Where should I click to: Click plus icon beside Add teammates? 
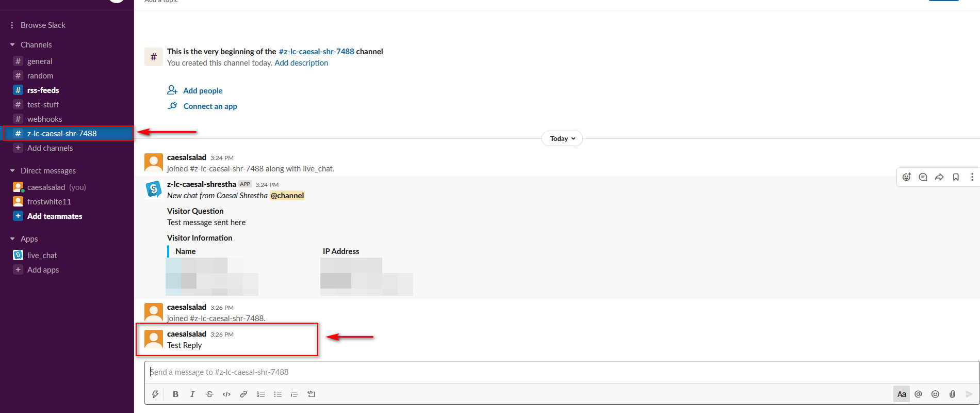(x=18, y=216)
